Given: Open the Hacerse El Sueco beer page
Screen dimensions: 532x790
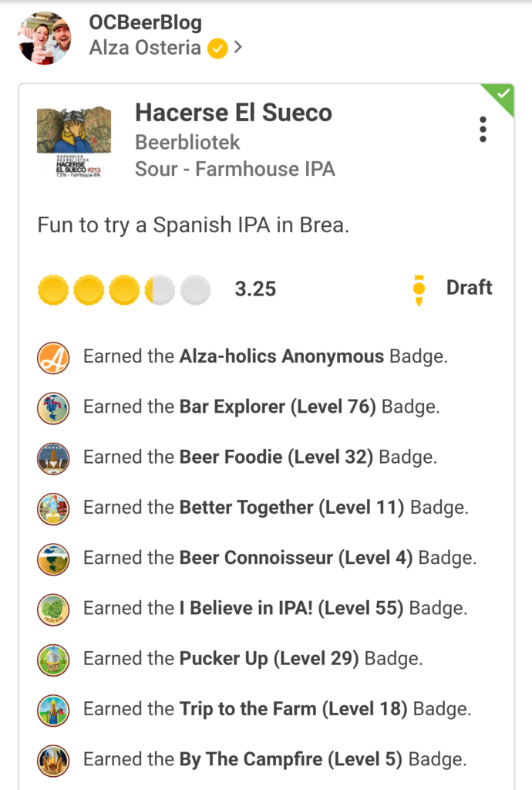Looking at the screenshot, I should click(233, 113).
